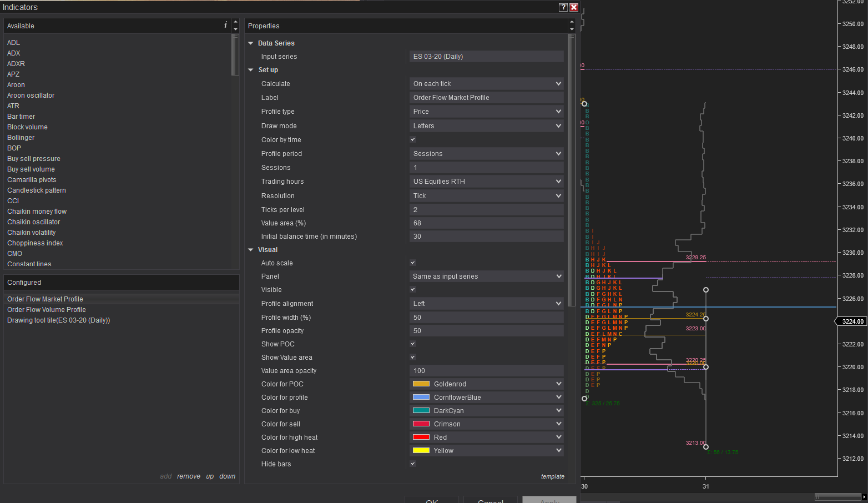Collapse the Data Series section

[x=250, y=43]
